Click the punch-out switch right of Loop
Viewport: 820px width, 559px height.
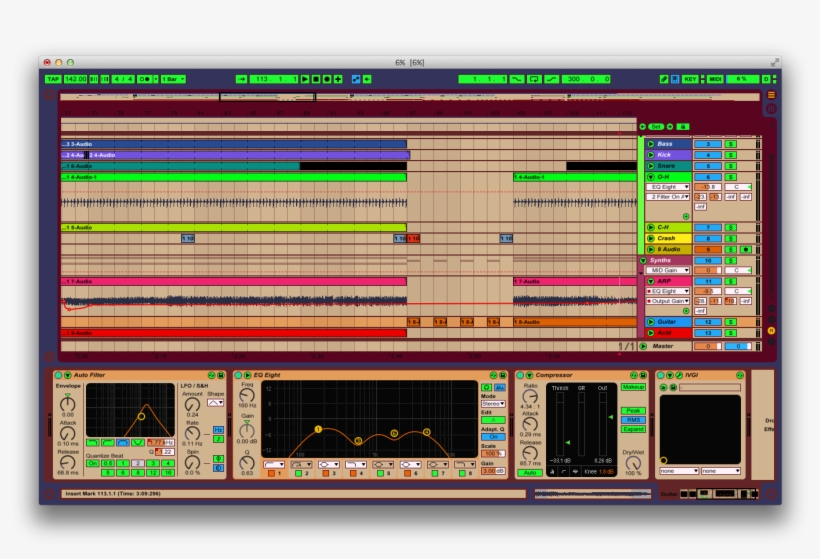pos(551,79)
